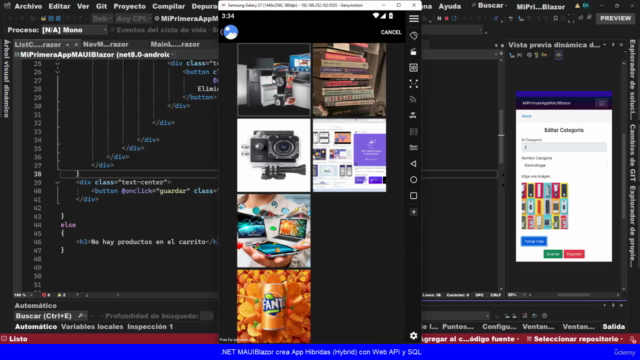Click the Open File folder icon in toolbar
640x360 pixels.
43,18
